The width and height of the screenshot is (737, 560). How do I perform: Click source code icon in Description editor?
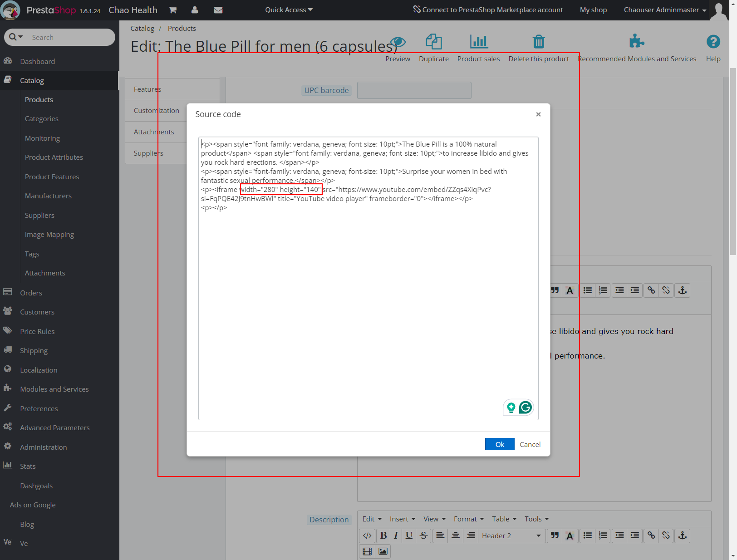pyautogui.click(x=368, y=536)
